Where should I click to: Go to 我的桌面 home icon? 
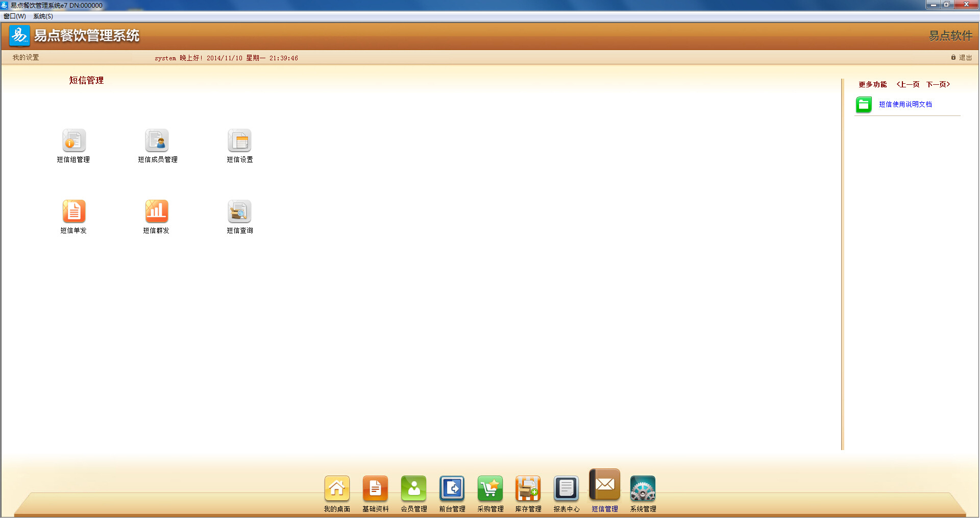pyautogui.click(x=337, y=489)
